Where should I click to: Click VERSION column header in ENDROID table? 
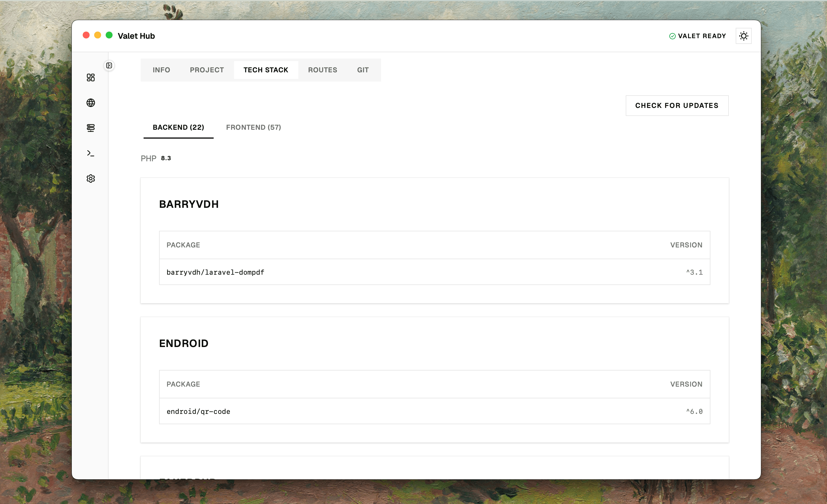point(686,384)
